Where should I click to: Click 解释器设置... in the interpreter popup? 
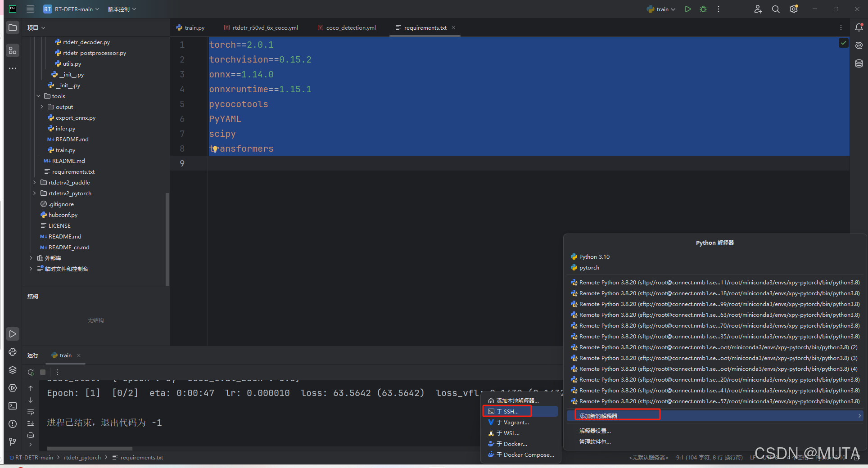click(x=595, y=431)
